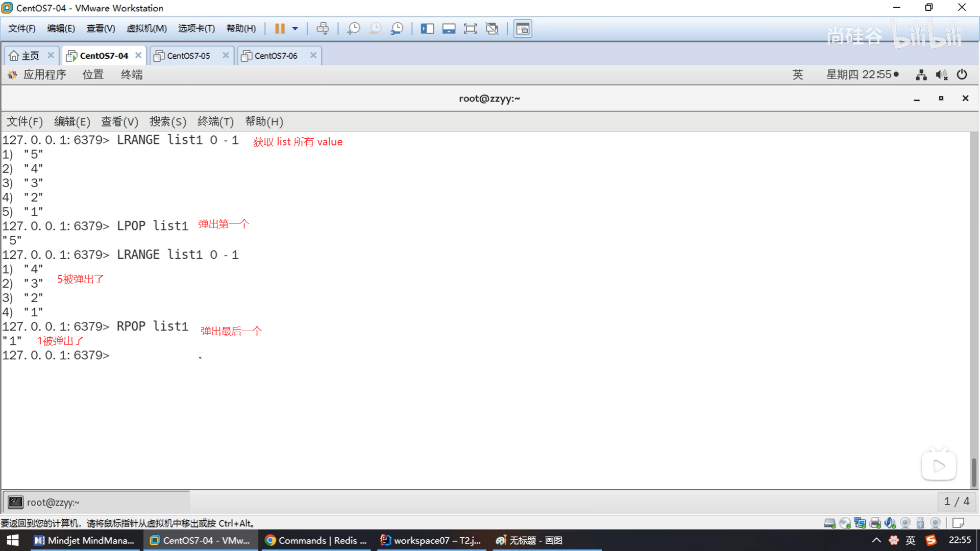Open the snapshot manager wrench-clock icon
This screenshot has height=551, width=980.
[397, 29]
